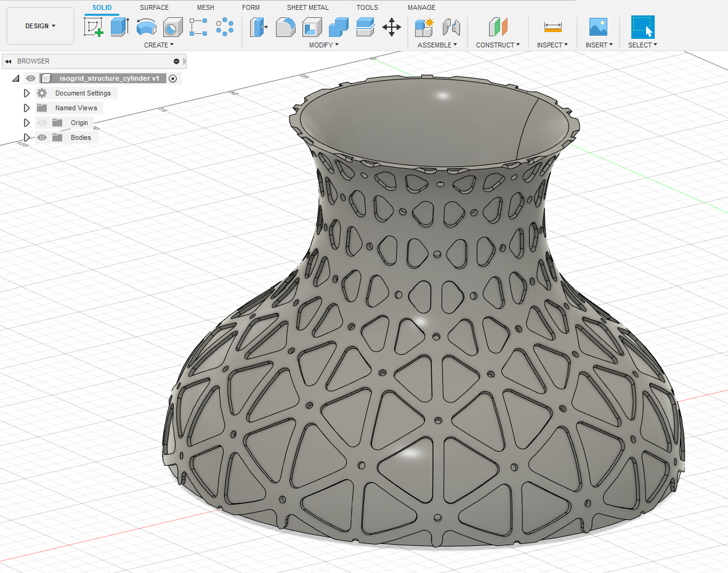Open the CONSTRUCT dropdown menu

498,45
